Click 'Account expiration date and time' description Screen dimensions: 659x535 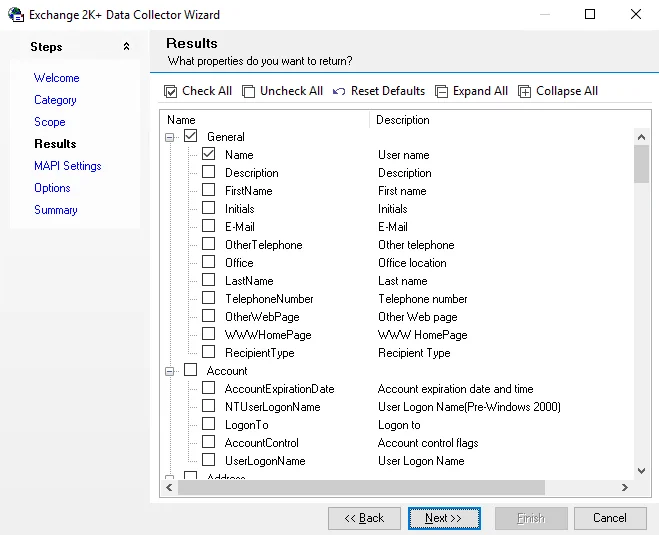(x=456, y=389)
